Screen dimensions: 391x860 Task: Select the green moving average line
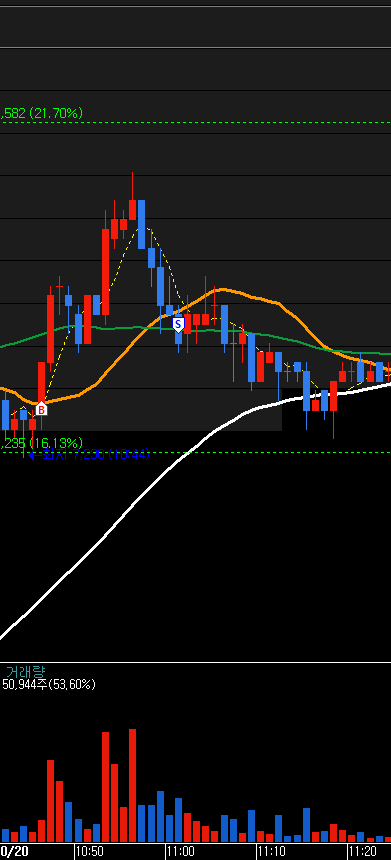tap(137, 327)
